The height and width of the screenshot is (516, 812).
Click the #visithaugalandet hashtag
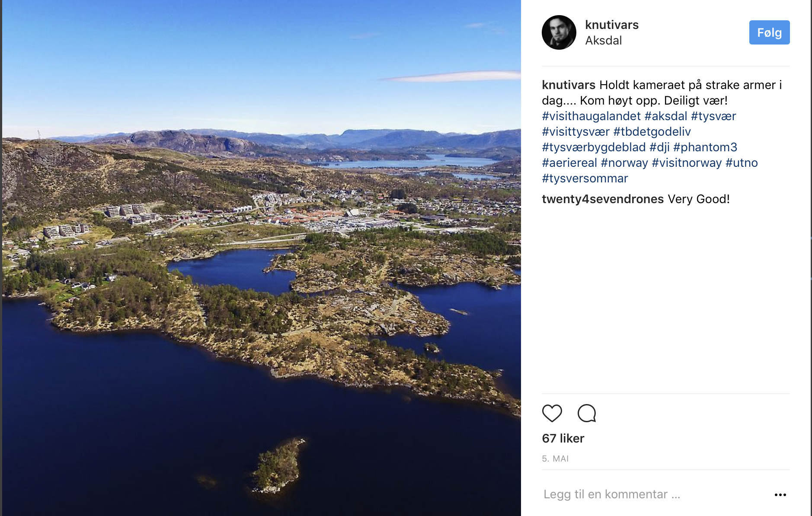(x=591, y=116)
